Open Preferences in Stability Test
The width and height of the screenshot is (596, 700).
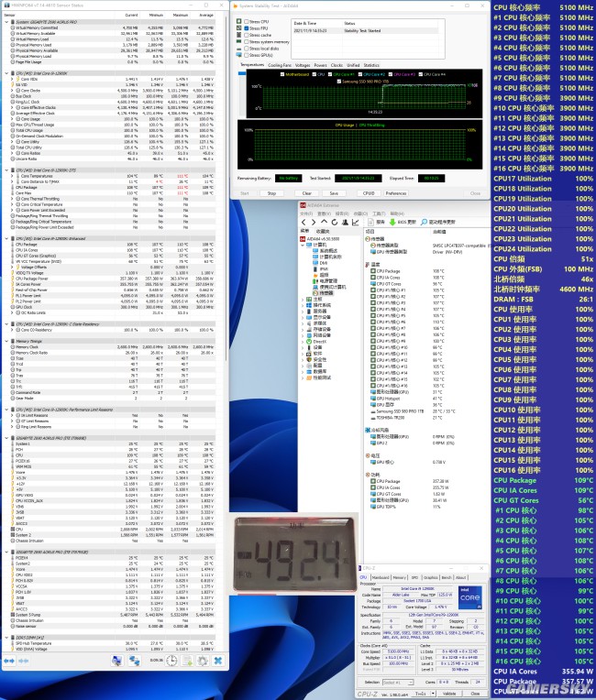pyautogui.click(x=396, y=193)
